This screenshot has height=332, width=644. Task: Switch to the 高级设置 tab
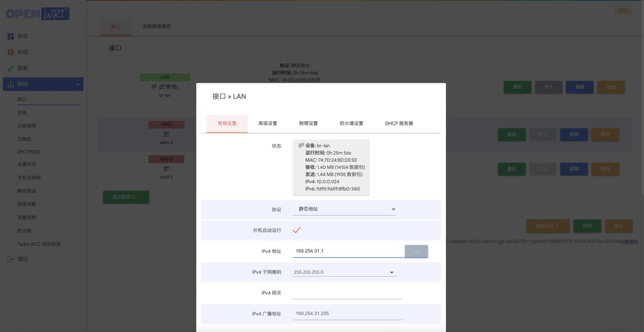[267, 123]
